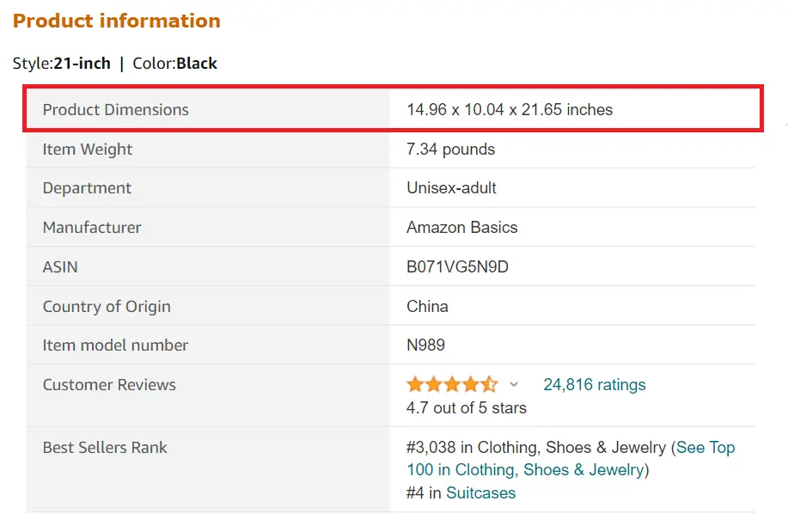Screen dimensions: 788x532
Task: Click the first orange star in Customer Reviews
Action: [417, 384]
